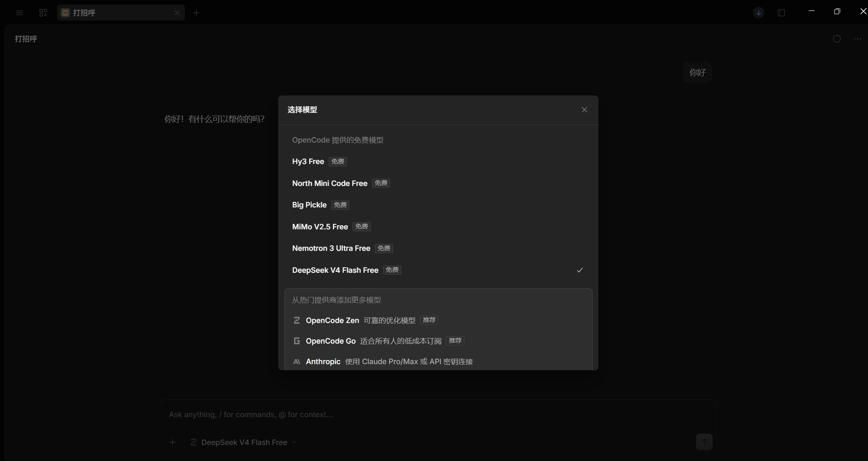Viewport: 868px width, 461px height.
Task: Click the download update arrow icon
Action: (758, 13)
